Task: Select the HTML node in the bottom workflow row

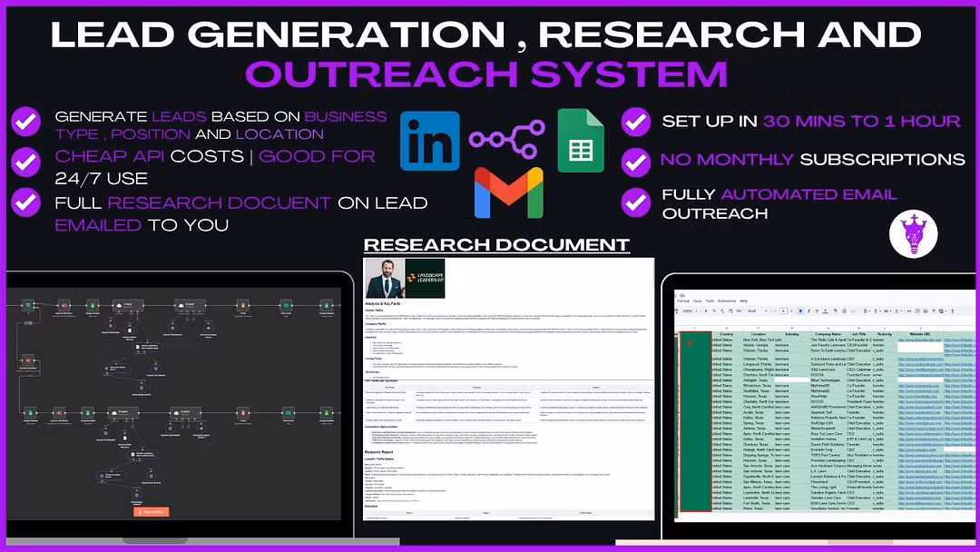Action: (243, 413)
